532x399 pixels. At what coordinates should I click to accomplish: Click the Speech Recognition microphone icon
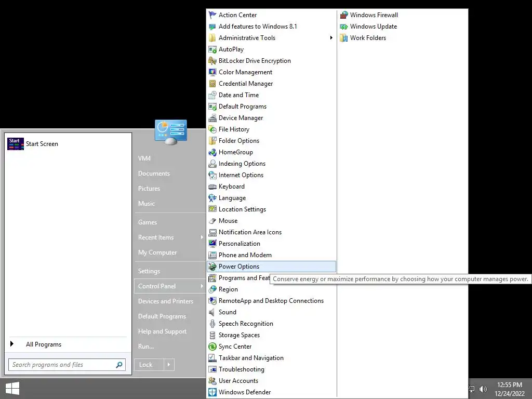pyautogui.click(x=212, y=324)
